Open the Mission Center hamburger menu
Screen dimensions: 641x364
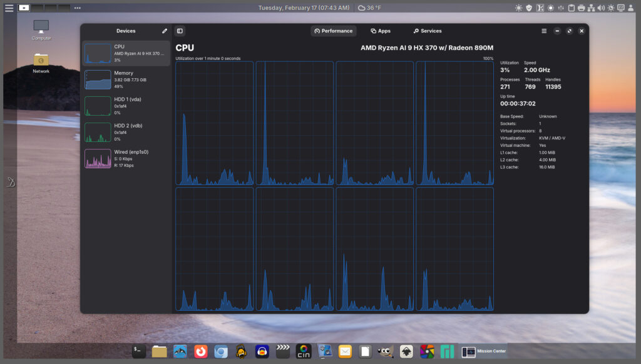click(x=544, y=31)
